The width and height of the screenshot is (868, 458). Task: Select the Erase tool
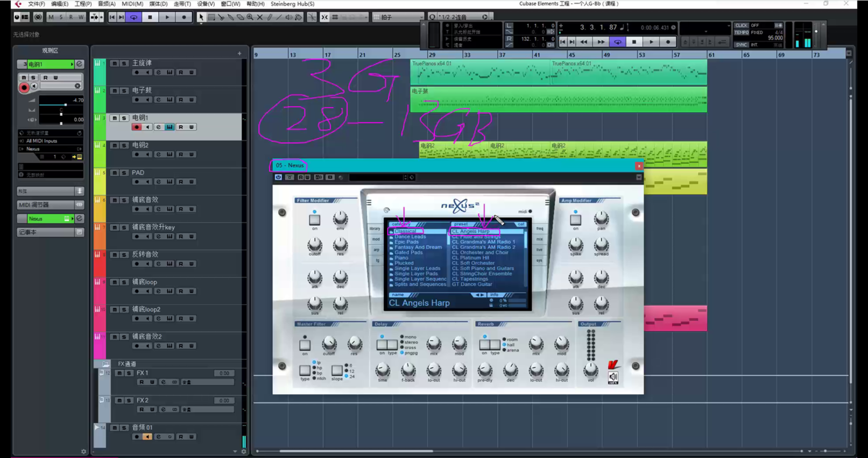[241, 17]
